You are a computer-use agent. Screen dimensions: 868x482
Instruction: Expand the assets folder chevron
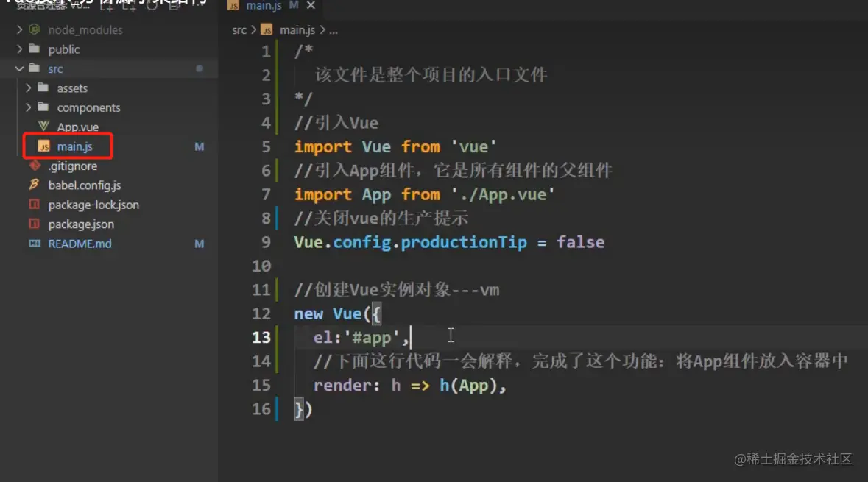coord(28,88)
